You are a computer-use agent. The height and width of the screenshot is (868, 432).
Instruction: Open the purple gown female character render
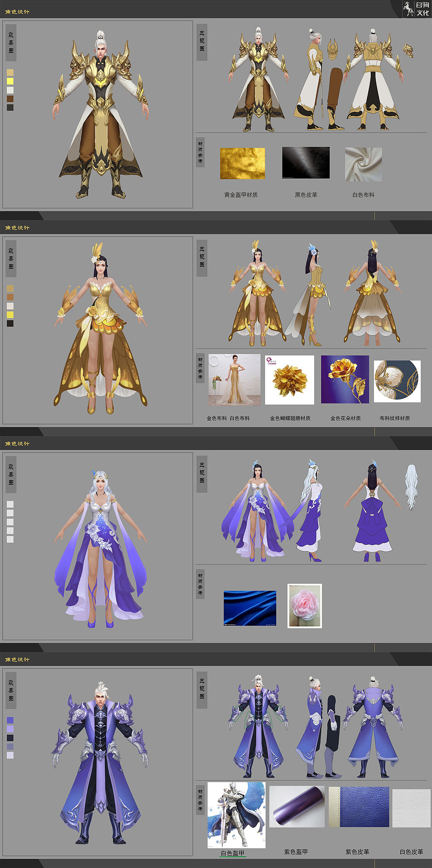pos(101,549)
